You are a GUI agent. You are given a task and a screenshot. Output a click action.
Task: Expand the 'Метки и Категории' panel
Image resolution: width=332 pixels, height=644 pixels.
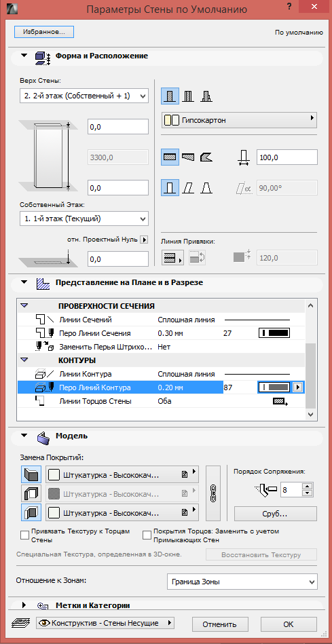pyautogui.click(x=24, y=605)
